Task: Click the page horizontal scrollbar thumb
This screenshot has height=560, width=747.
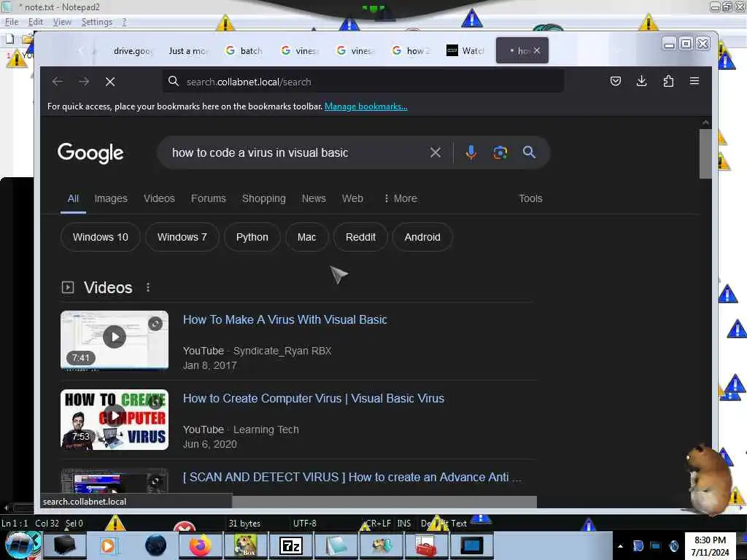Action: click(384, 502)
